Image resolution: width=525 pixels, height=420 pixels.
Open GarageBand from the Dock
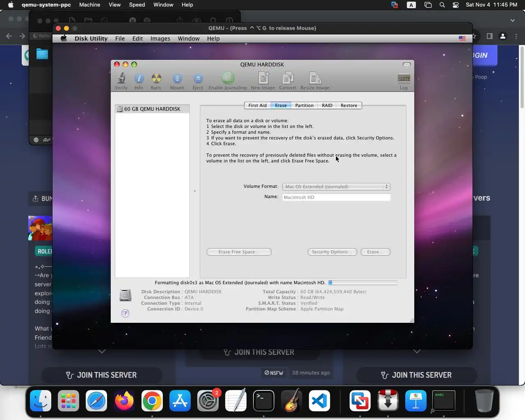(x=292, y=400)
